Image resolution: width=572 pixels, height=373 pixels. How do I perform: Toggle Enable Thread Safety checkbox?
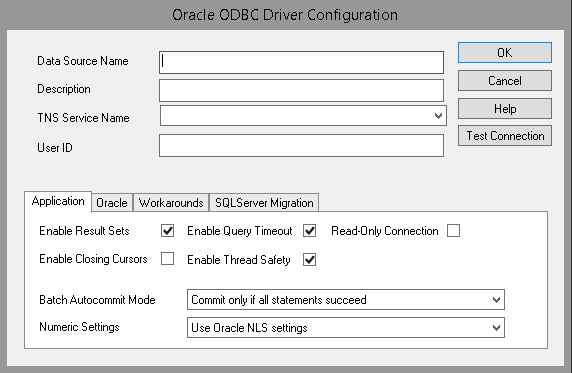(x=309, y=260)
